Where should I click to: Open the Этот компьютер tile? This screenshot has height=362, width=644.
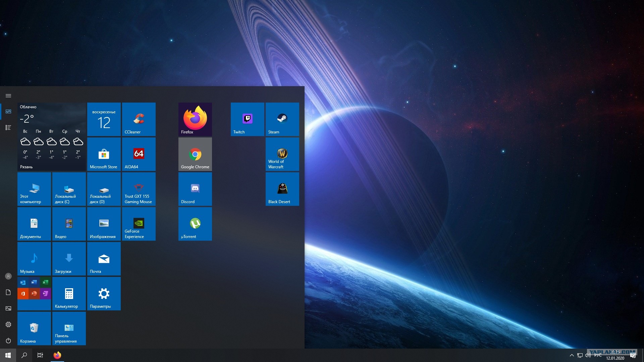(34, 189)
